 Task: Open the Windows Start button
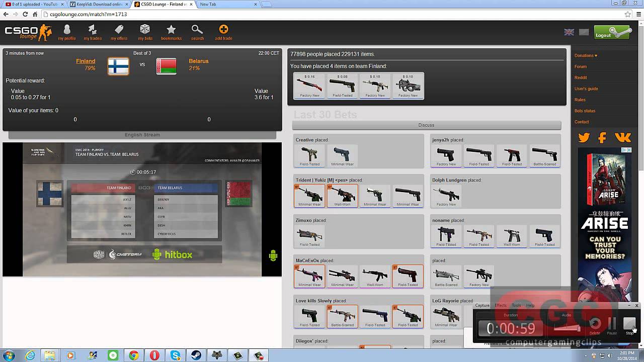(9, 355)
